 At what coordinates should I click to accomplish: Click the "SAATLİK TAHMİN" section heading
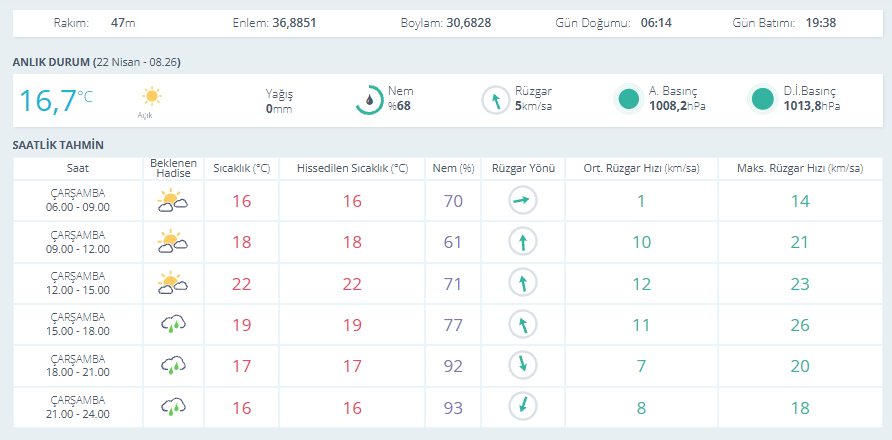[58, 145]
